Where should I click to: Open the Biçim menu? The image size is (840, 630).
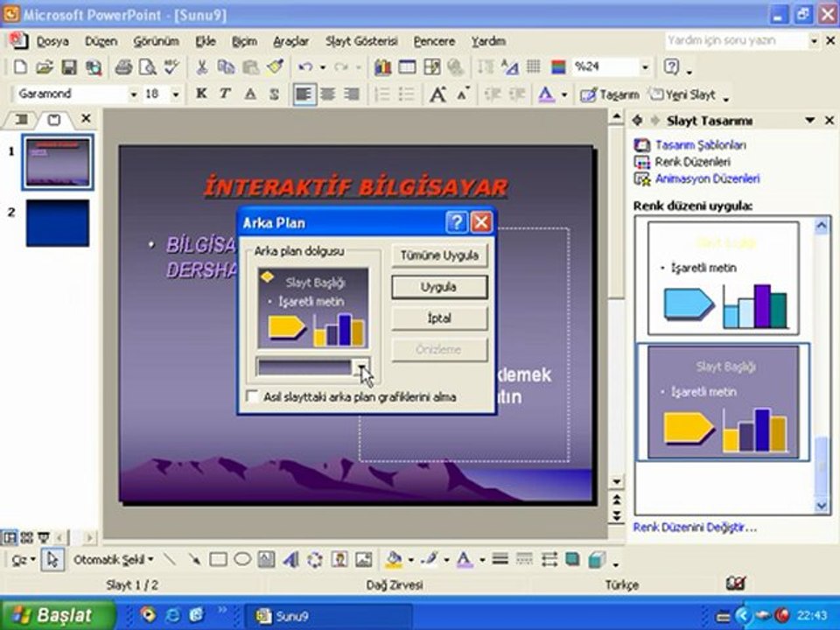click(244, 41)
